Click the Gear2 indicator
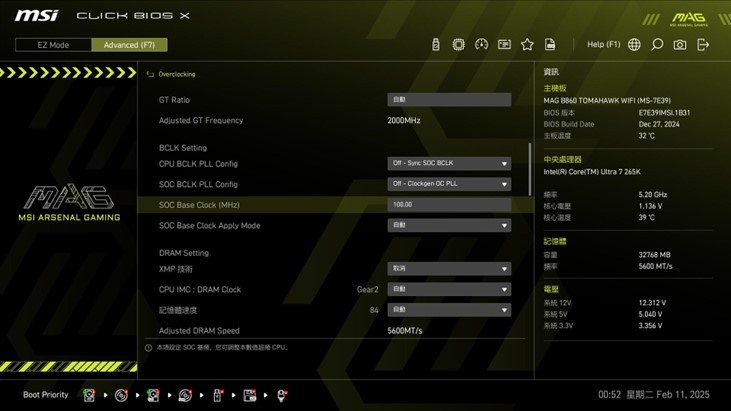Screen dimensions: 731x411 (x=367, y=290)
